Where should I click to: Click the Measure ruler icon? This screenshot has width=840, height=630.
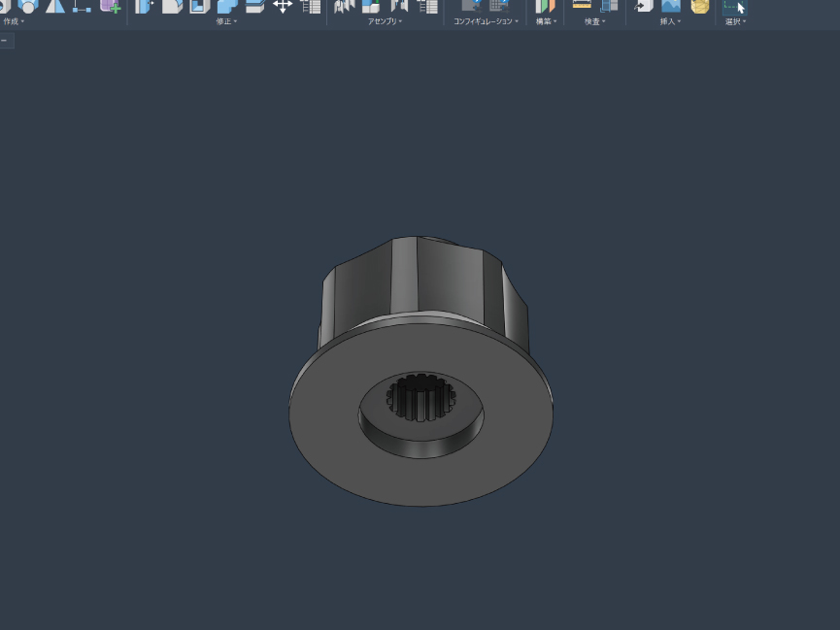tap(582, 6)
